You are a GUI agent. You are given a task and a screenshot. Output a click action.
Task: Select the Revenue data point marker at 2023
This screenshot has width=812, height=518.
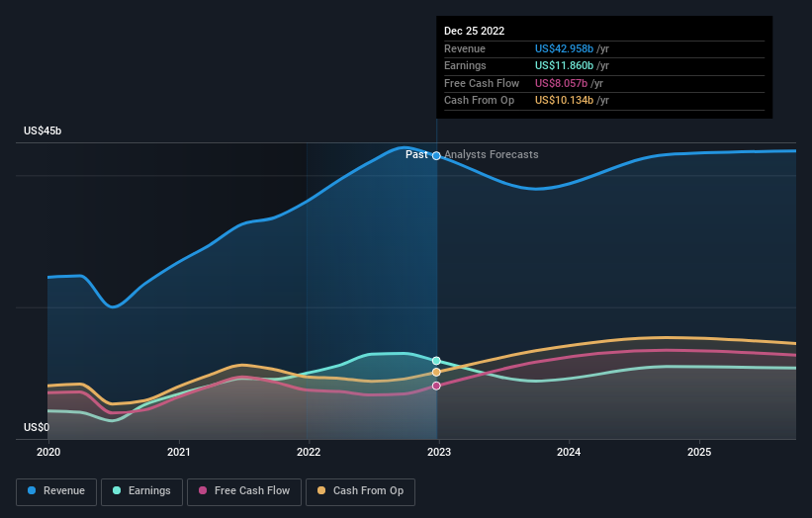click(436, 156)
